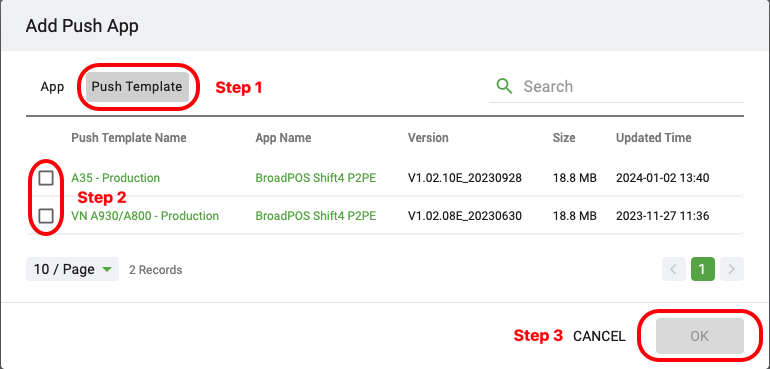The image size is (770, 369).
Task: Open BroadPOS Shift4 P2PE link in second row
Action: click(316, 216)
